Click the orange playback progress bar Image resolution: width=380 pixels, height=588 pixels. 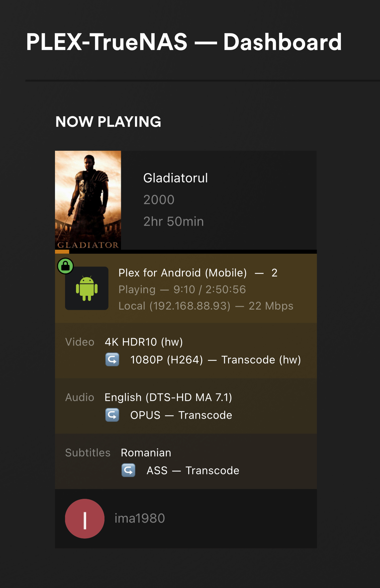click(62, 252)
